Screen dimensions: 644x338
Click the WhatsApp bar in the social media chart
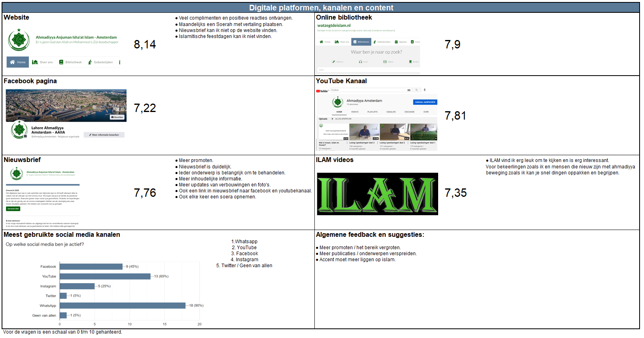pyautogui.click(x=123, y=306)
